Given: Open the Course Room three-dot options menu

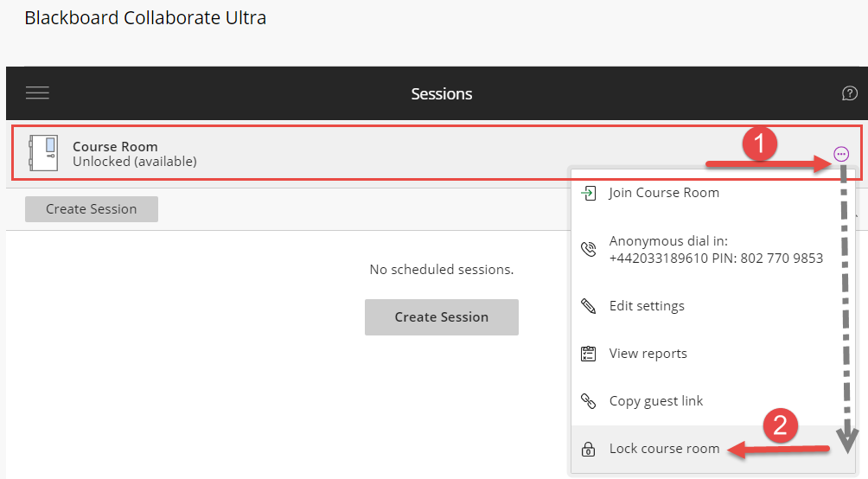Looking at the screenshot, I should coord(841,154).
